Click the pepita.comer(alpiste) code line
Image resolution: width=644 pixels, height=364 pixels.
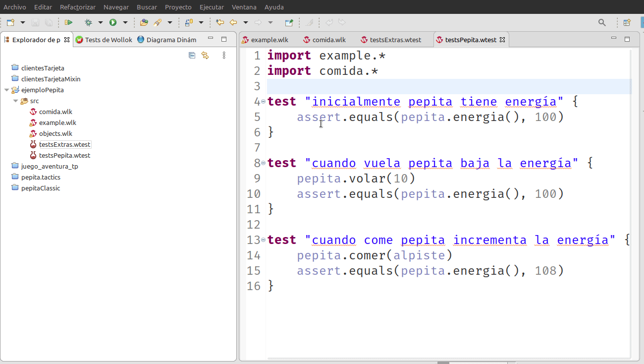tap(375, 255)
